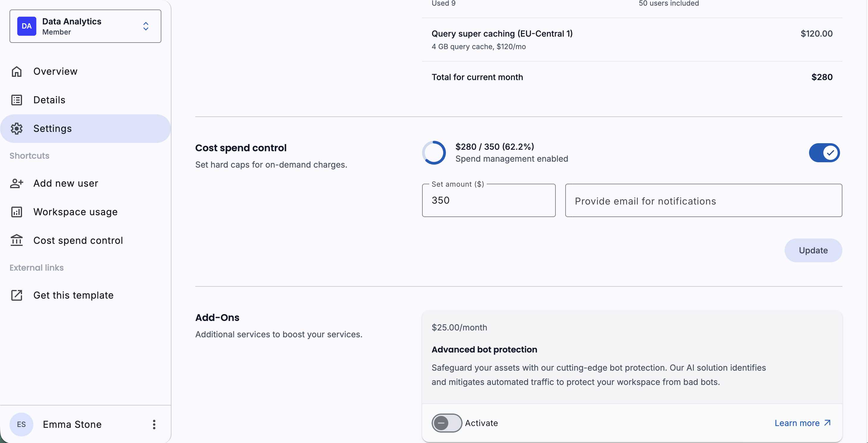Viewport: 868px width, 443px height.
Task: Open Emma Stone's three-dot menu
Action: click(154, 425)
